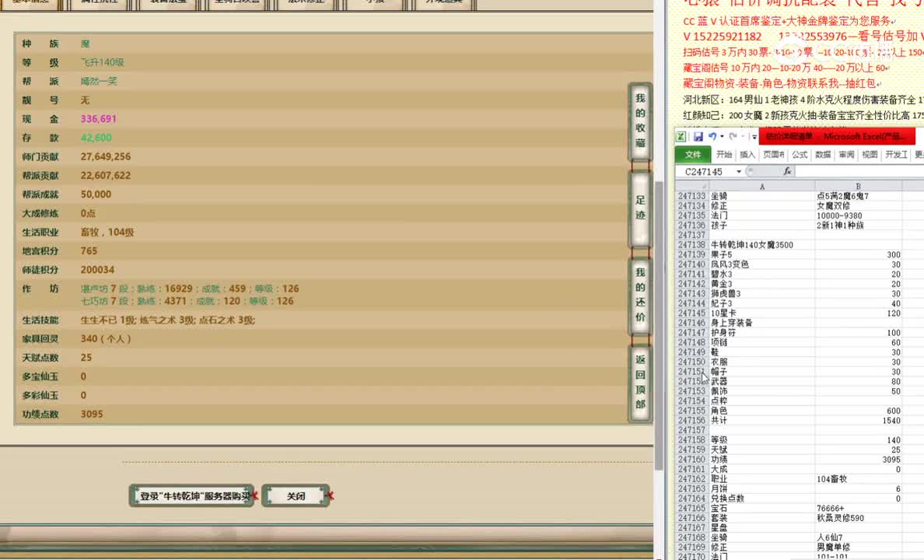Click the cell reading 10000-9380
The image size is (924, 560).
859,215
